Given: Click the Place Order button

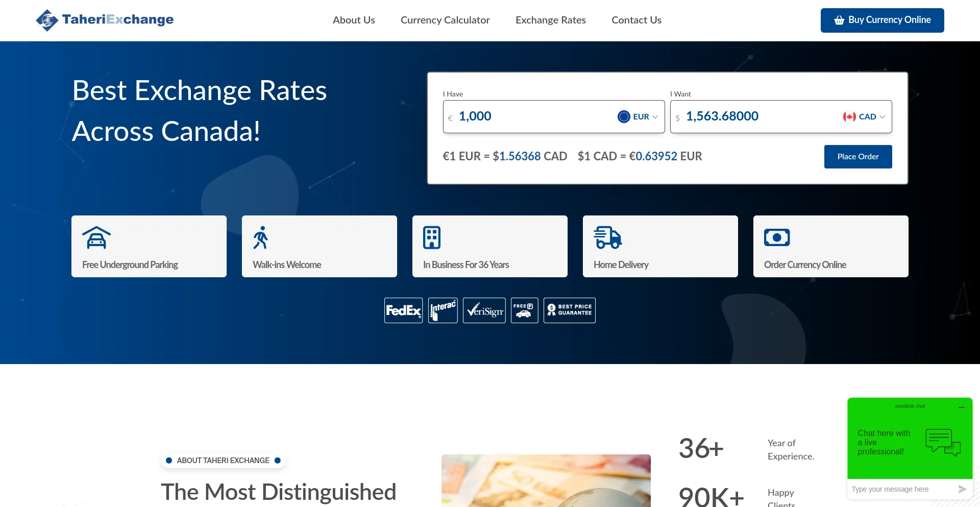Looking at the screenshot, I should tap(857, 156).
